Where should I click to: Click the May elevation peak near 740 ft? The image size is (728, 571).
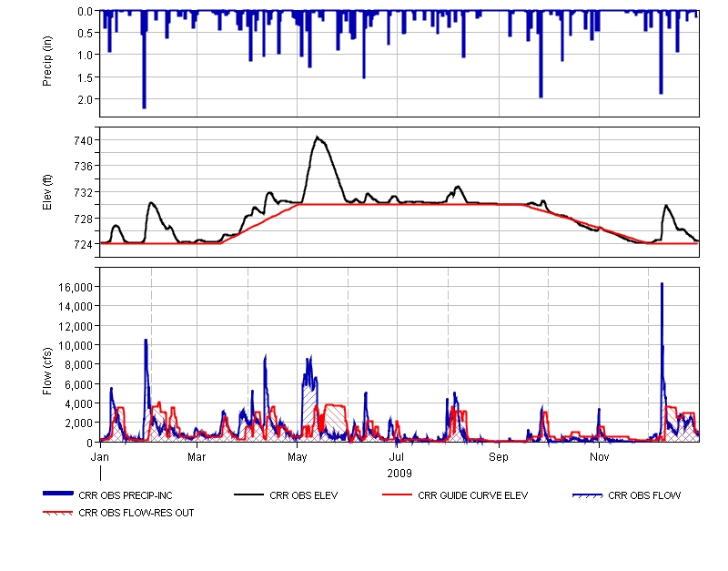coord(317,138)
